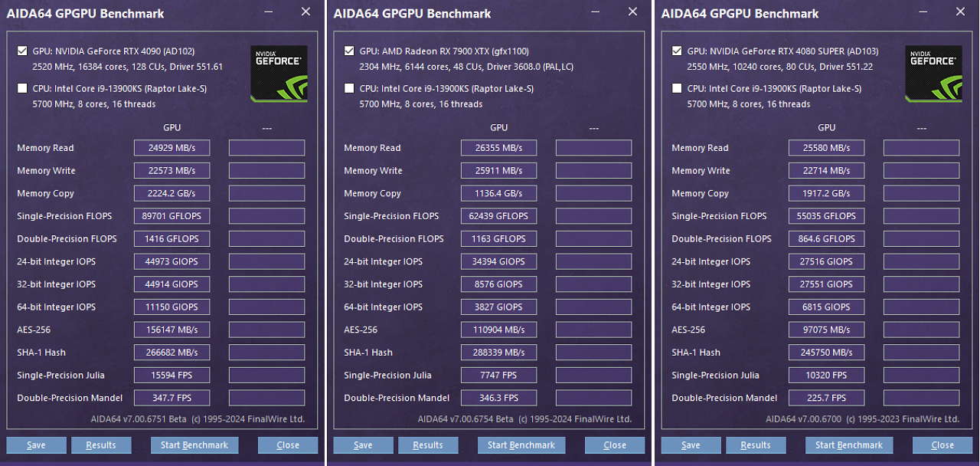Save results in the RX 7900 XTX window
This screenshot has height=466, width=980.
click(362, 445)
